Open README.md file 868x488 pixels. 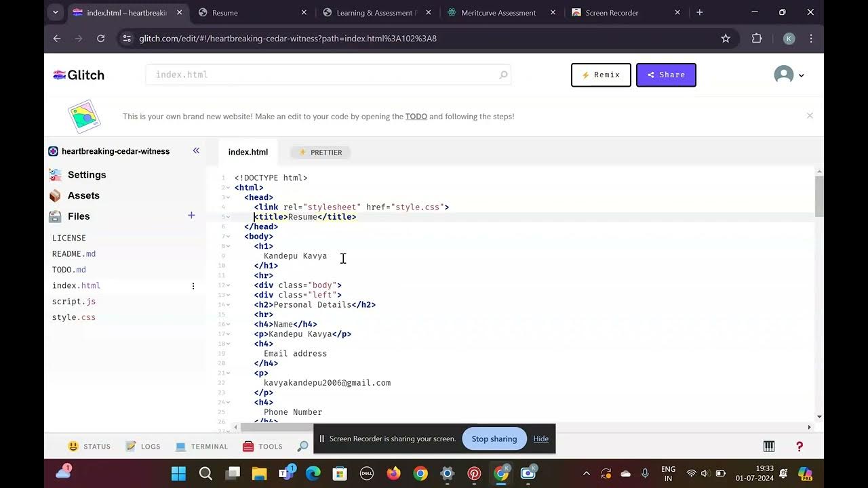[74, 254]
